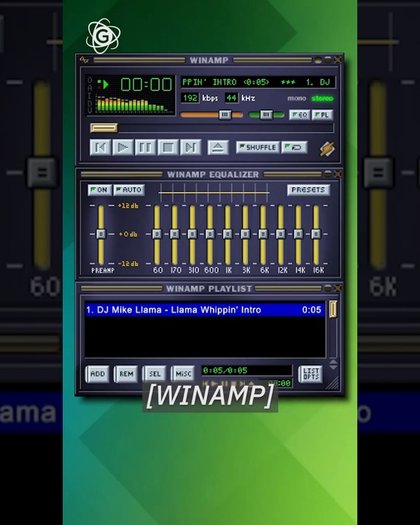Start playback with the Play button
The image size is (420, 525).
[123, 147]
